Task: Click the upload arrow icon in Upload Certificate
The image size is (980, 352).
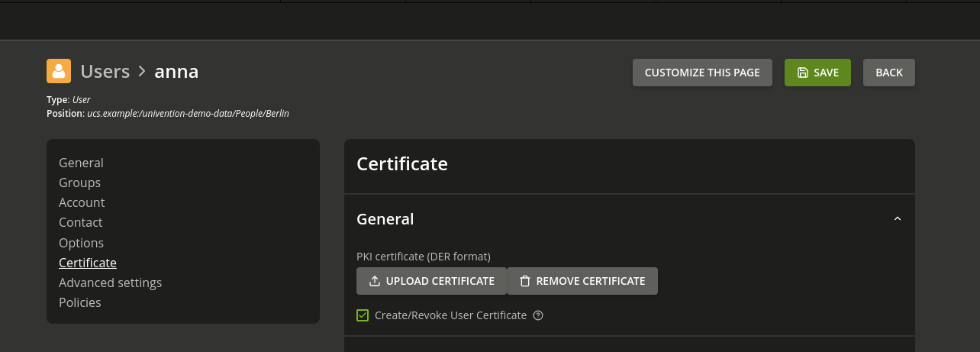Action: (x=375, y=281)
